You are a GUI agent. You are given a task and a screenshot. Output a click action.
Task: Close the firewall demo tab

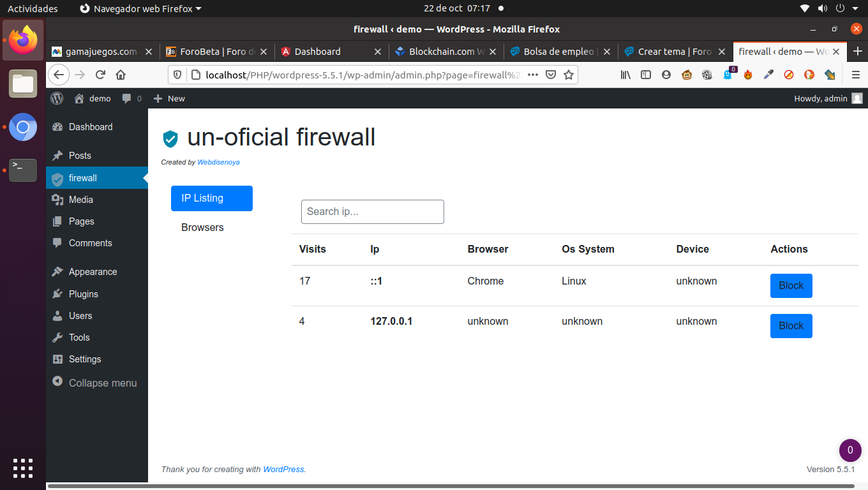[x=836, y=52]
